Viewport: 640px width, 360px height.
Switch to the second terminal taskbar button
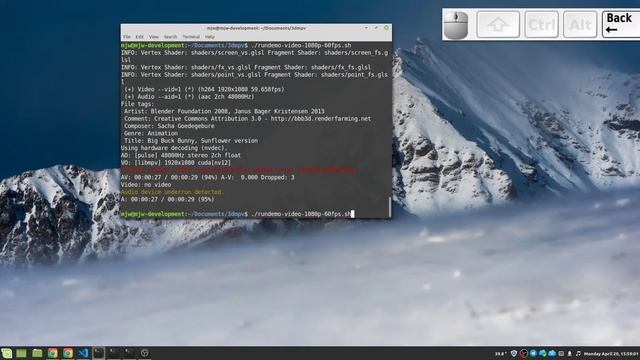[x=114, y=353]
